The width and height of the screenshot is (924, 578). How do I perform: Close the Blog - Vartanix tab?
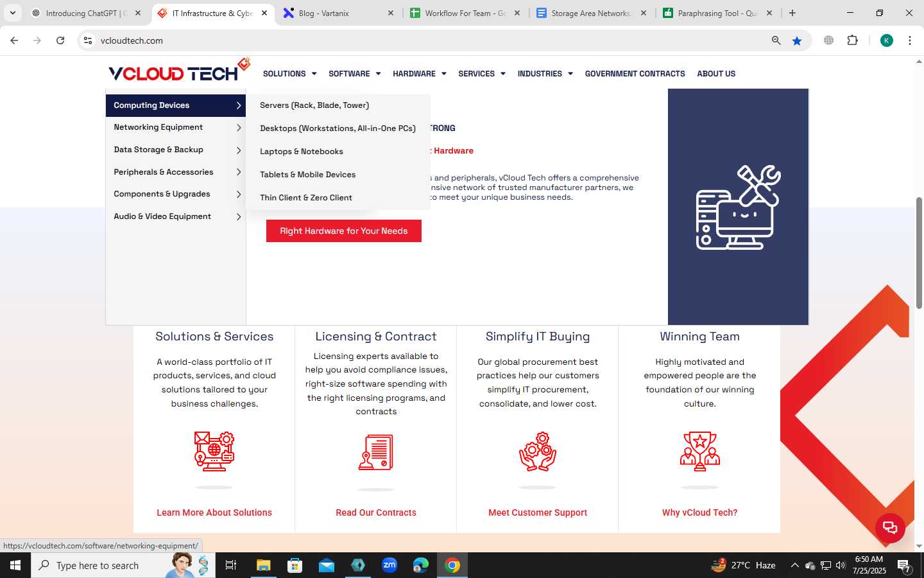(x=391, y=13)
